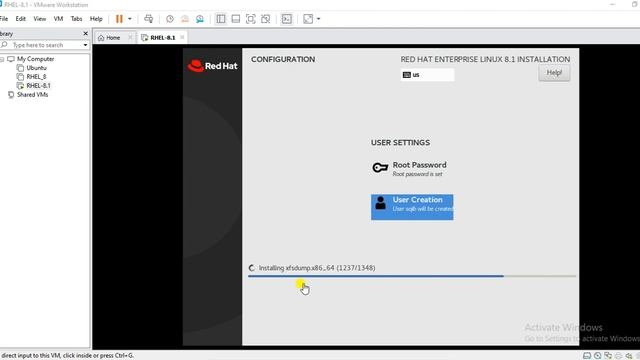
Task: Open the power options dropdown beside Pause
Action: click(130, 19)
